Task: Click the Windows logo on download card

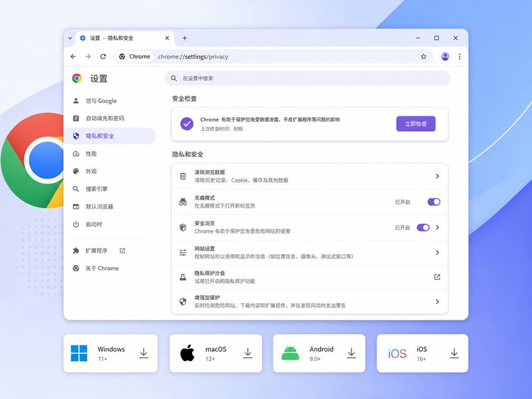Action: tap(79, 353)
